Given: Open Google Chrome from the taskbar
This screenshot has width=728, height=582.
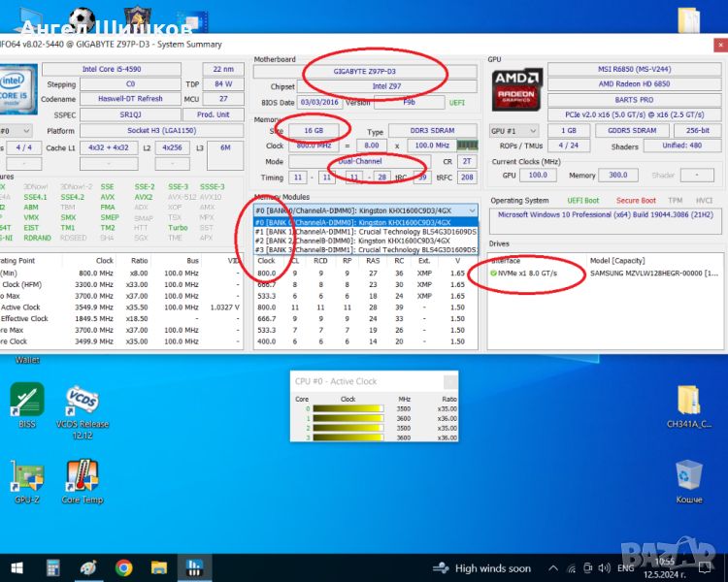Looking at the screenshot, I should point(124,567).
